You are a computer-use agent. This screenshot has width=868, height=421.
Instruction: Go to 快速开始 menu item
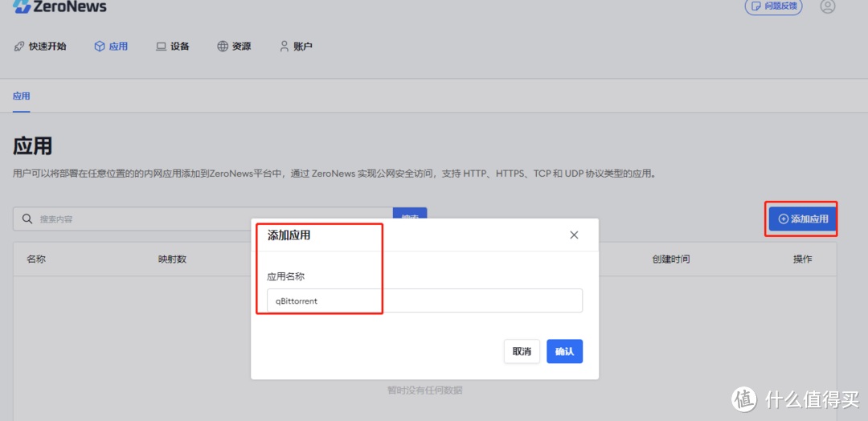point(40,47)
